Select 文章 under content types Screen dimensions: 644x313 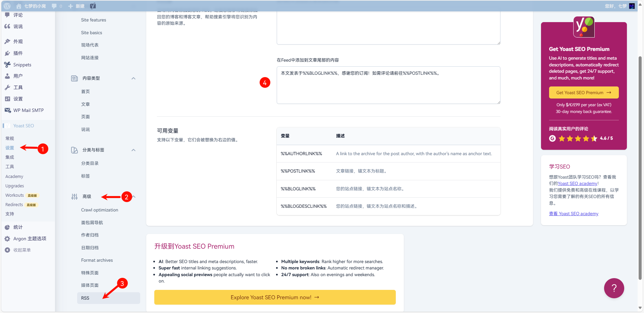[x=86, y=104]
